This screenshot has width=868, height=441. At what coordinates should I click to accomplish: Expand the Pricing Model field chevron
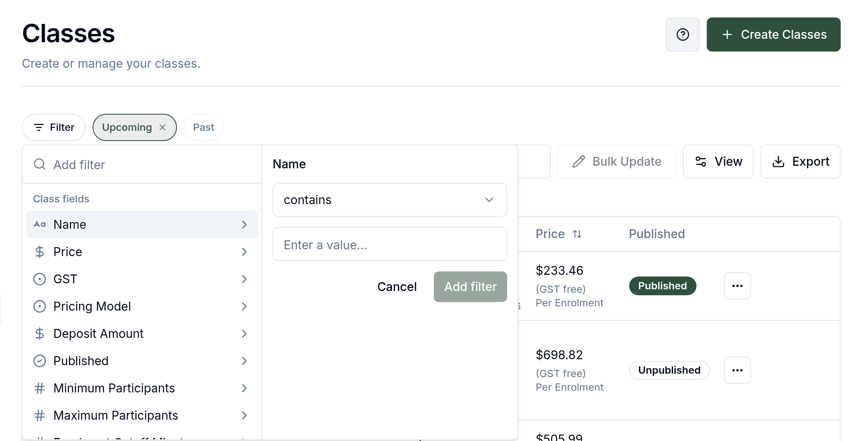click(x=244, y=306)
